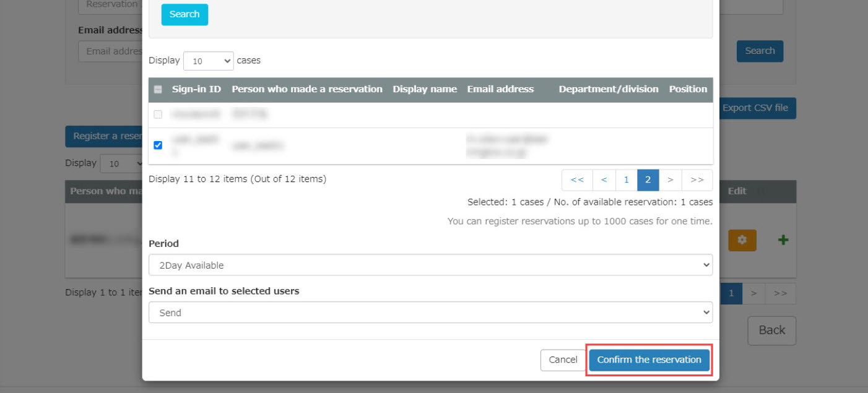Jump to last page with >> icon
868x393 pixels.
(697, 180)
